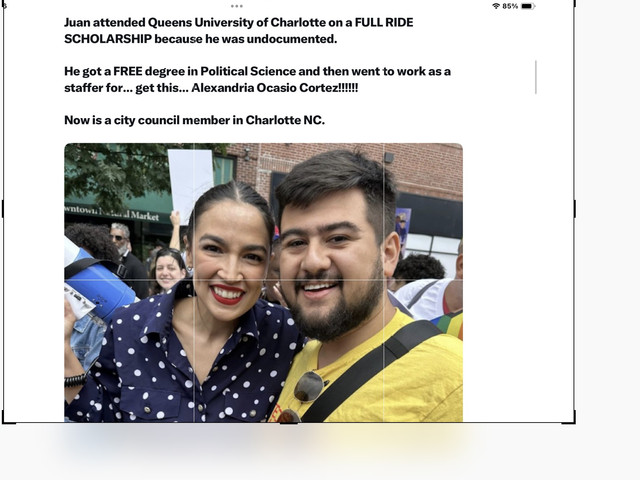Click the 'FULL RIDE SCHOLARSHIP' text

239,31
